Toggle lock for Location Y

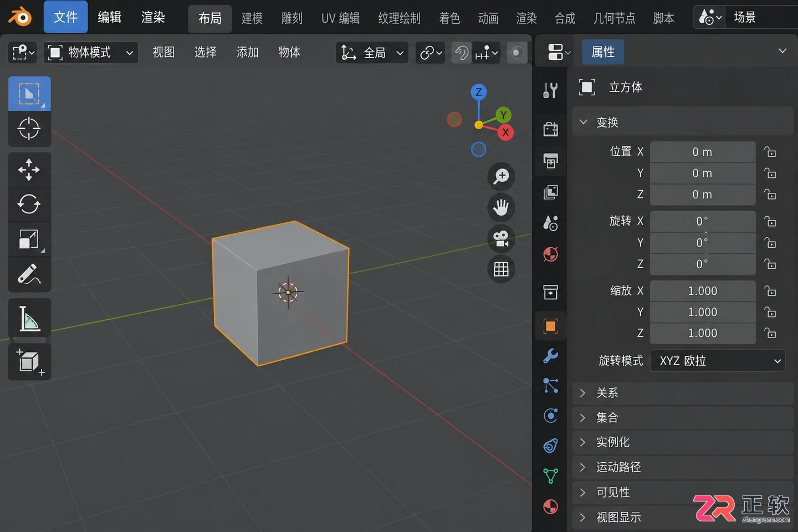tap(770, 173)
